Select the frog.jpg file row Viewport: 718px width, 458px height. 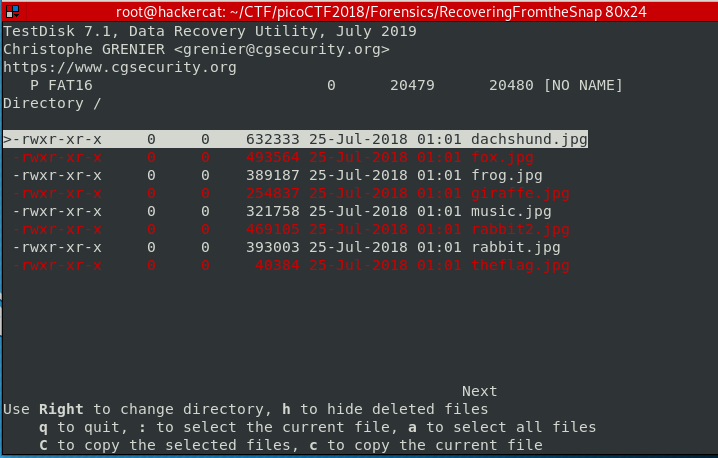coord(278,175)
